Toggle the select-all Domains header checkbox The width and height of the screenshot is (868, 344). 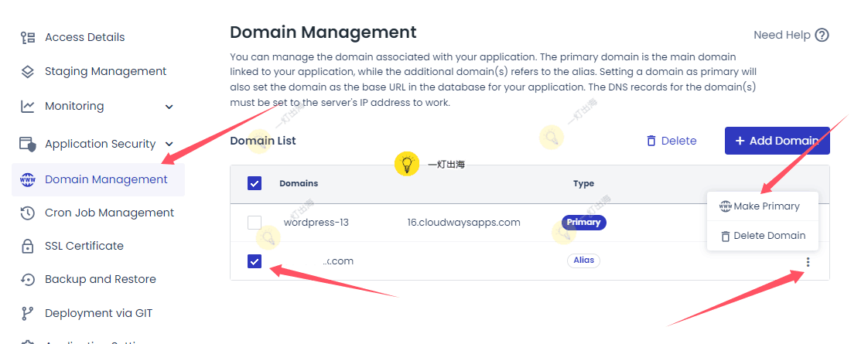tap(255, 183)
